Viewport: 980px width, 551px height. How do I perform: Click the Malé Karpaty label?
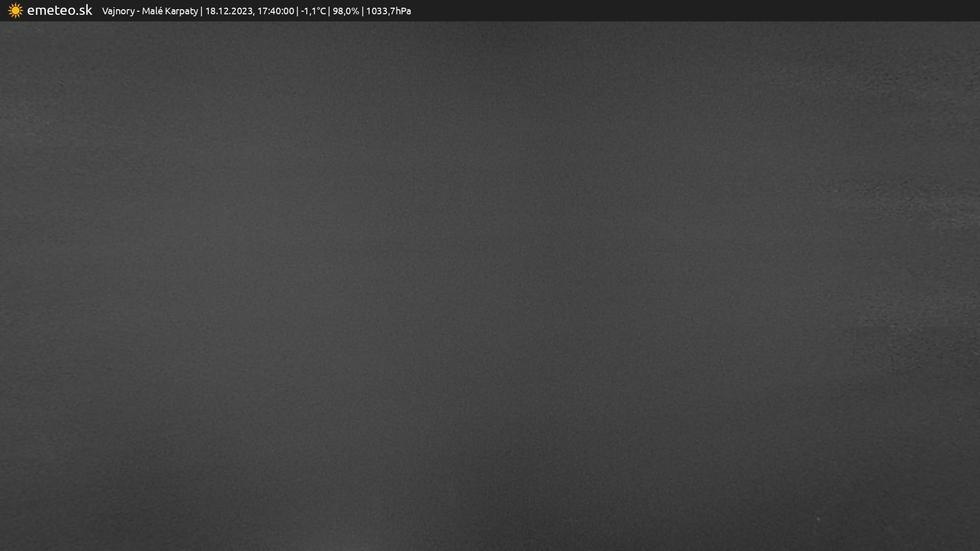[169, 11]
